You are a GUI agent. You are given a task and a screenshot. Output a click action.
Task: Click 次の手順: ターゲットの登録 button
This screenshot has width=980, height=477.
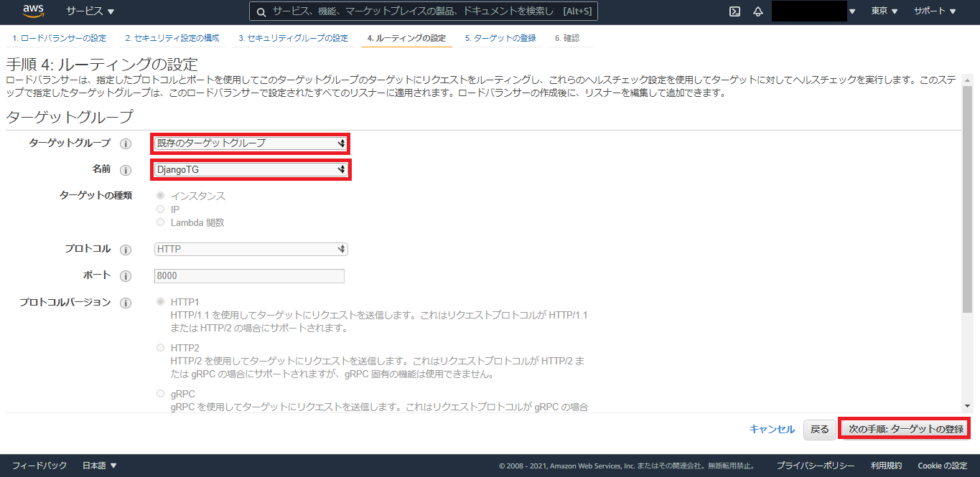tap(905, 429)
